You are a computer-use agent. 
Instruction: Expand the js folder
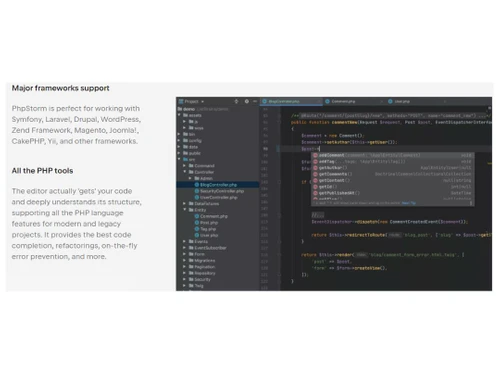point(185,122)
